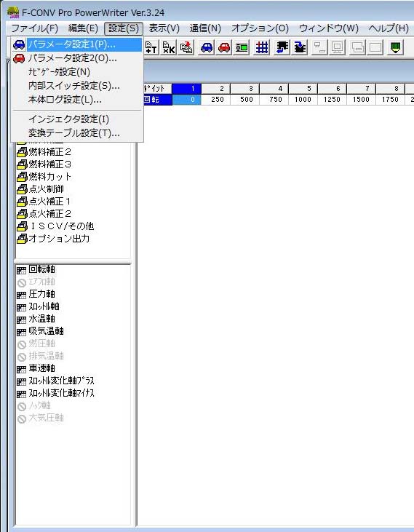Click the copy documents toolbar icon
414x532 pixels.
coord(186,48)
